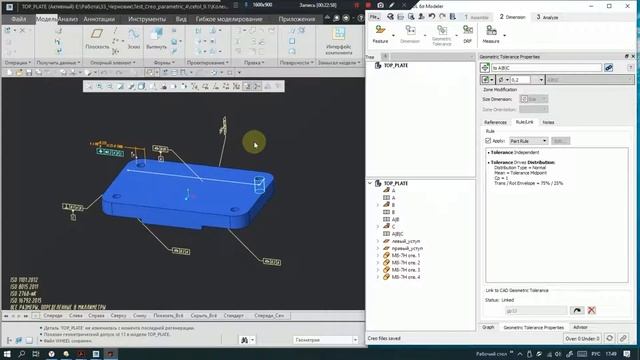The height and width of the screenshot is (360, 640).
Task: Click the help question mark in the tolerance panel
Action: [631, 68]
